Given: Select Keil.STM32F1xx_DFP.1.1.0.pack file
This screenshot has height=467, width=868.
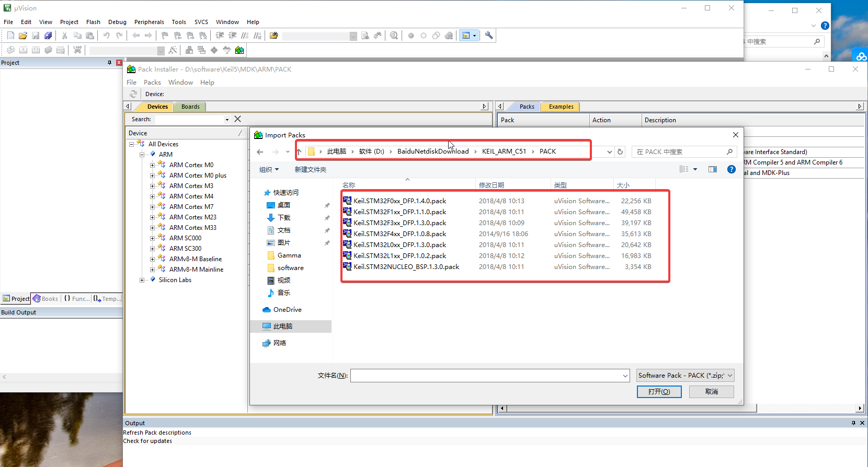Looking at the screenshot, I should point(400,212).
